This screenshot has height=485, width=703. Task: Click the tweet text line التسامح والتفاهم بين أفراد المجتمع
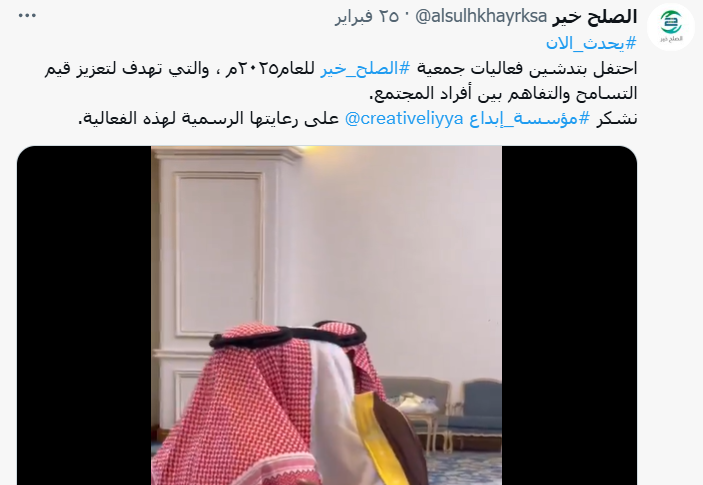coord(503,94)
